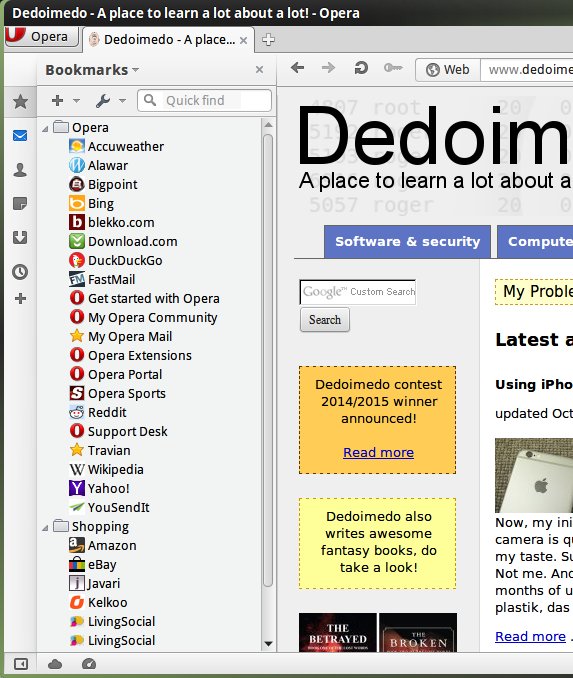Viewport: 573px width, 678px height.
Task: Click the Google Custom Search box
Action: tap(358, 292)
